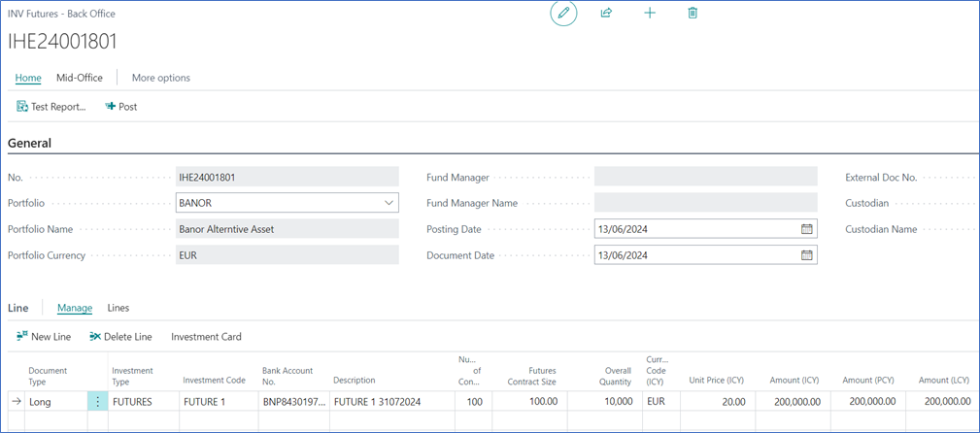Screen dimensions: 980x433
Task: Click the three-dot row options icon
Action: [x=97, y=401]
